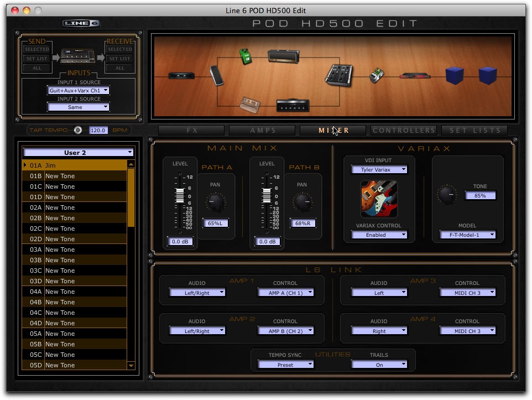Switch to the Amps tab
The image size is (532, 400).
tap(263, 131)
